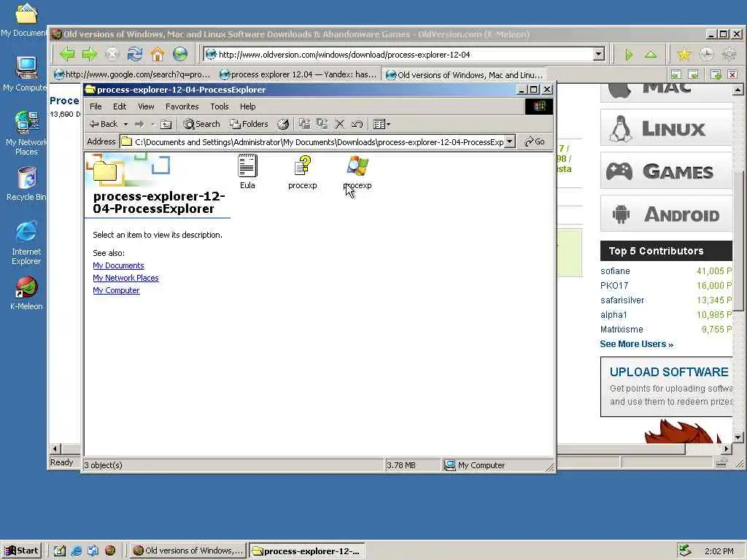Click the browser page scroll down arrow

click(x=738, y=437)
